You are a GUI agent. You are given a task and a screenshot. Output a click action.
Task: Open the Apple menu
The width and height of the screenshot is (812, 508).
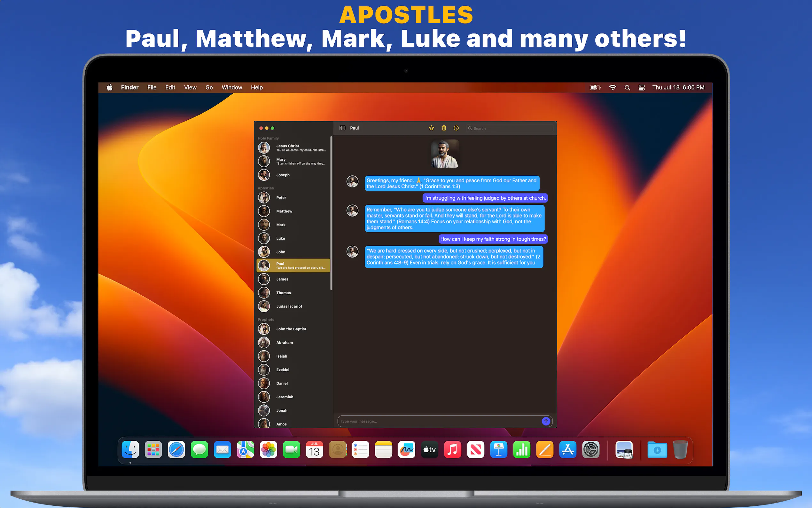pos(109,88)
